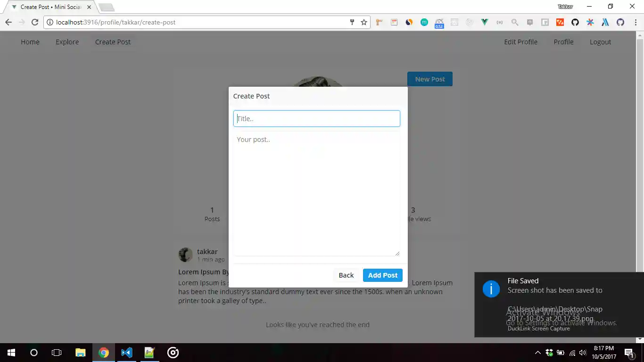Dismiss the dialog with Back

coord(346,275)
